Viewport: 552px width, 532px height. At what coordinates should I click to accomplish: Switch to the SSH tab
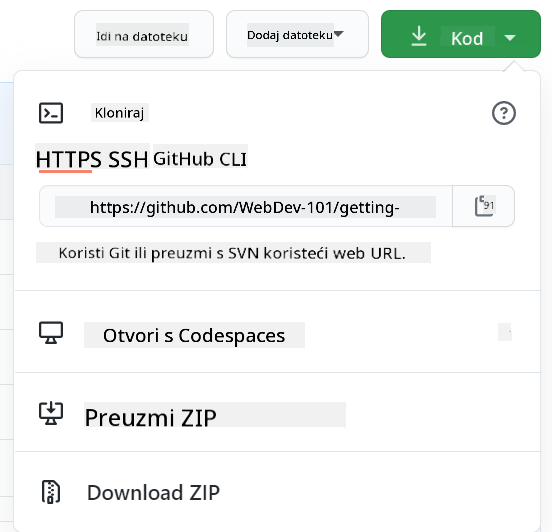click(x=128, y=159)
